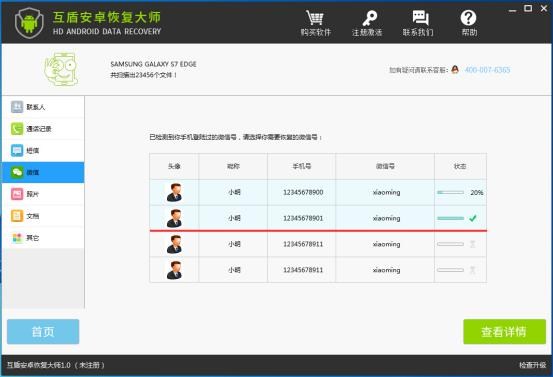
Task: Click the 微信号 column header
Action: pyautogui.click(x=385, y=166)
